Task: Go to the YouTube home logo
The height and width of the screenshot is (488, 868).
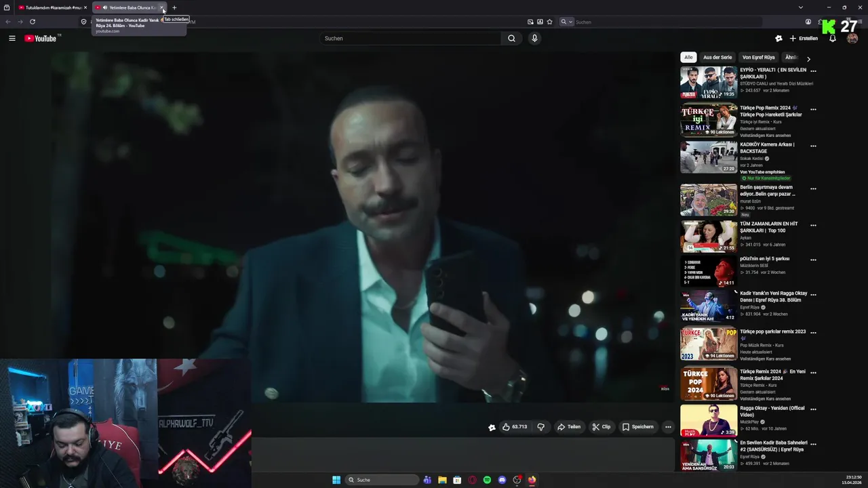Action: (41, 39)
